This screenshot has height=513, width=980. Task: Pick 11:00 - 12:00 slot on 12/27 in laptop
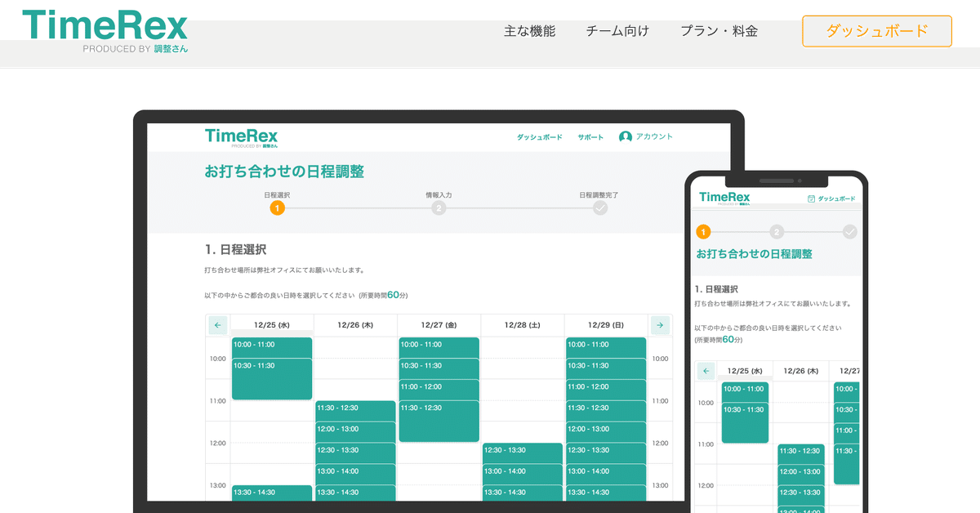[x=439, y=390]
